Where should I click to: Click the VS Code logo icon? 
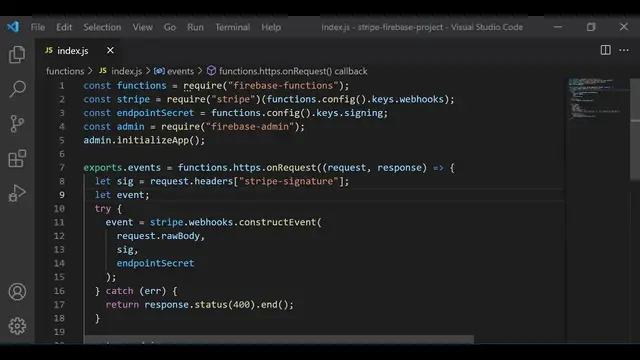click(x=13, y=27)
